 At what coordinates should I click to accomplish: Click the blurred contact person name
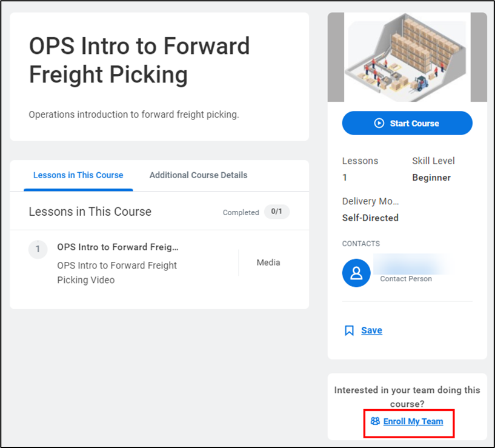[x=413, y=266]
